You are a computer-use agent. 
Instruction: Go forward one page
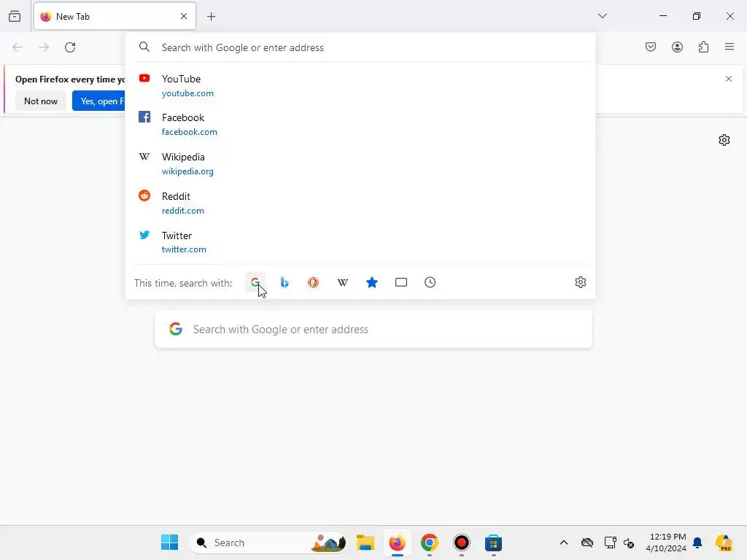coord(44,47)
